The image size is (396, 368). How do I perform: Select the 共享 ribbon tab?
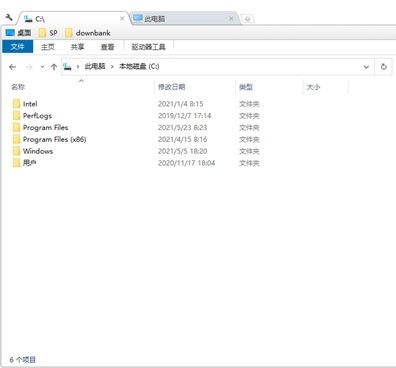click(x=77, y=47)
